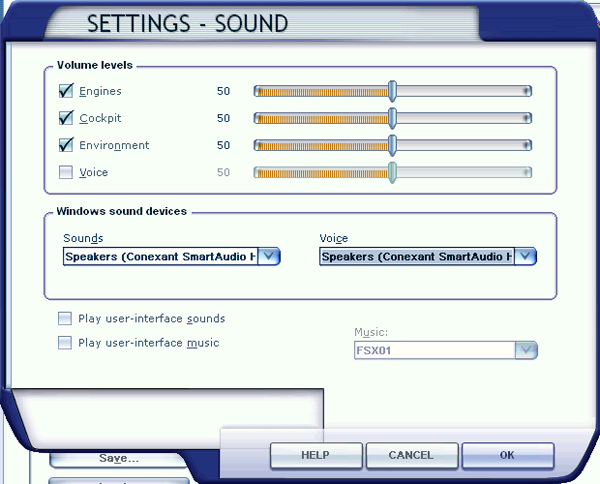Click the Sounds device Speakers field
The height and width of the screenshot is (484, 600).
[161, 256]
